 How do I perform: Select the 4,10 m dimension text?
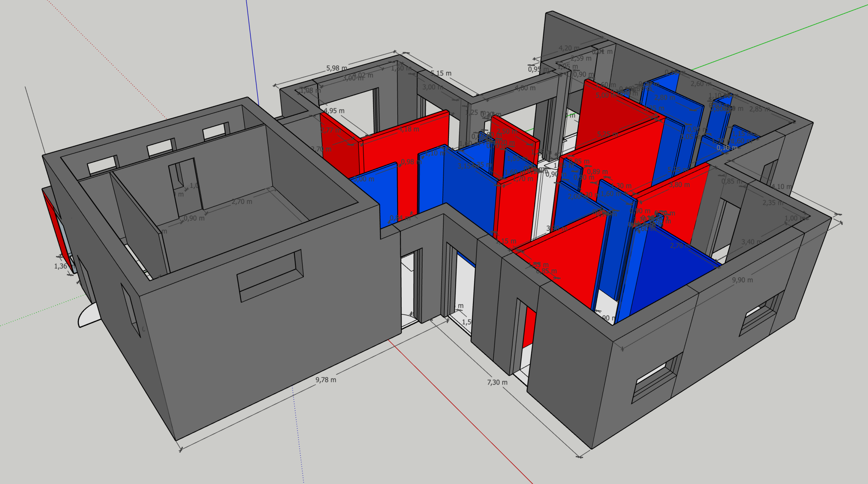point(782,187)
